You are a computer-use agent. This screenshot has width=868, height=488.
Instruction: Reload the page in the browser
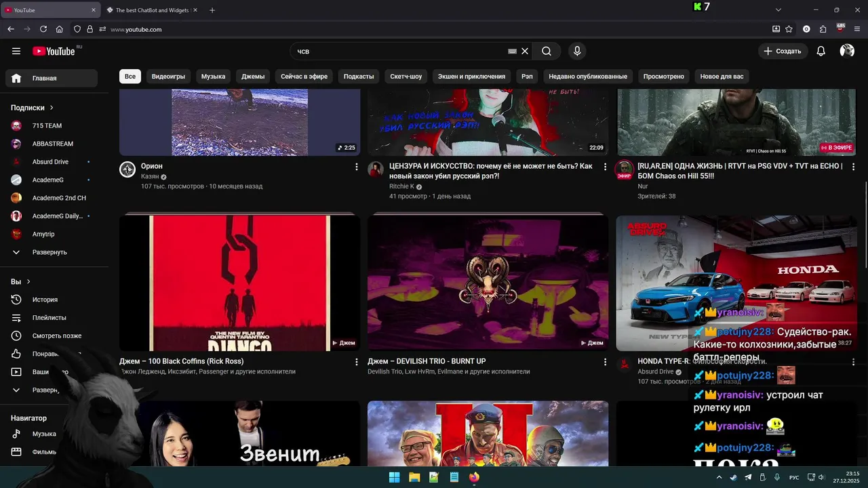(43, 29)
